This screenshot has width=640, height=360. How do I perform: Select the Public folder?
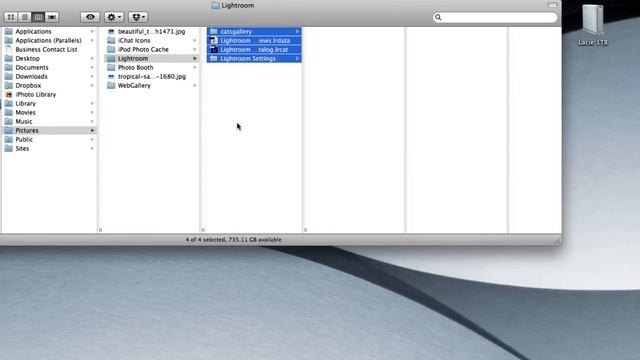coord(49,139)
